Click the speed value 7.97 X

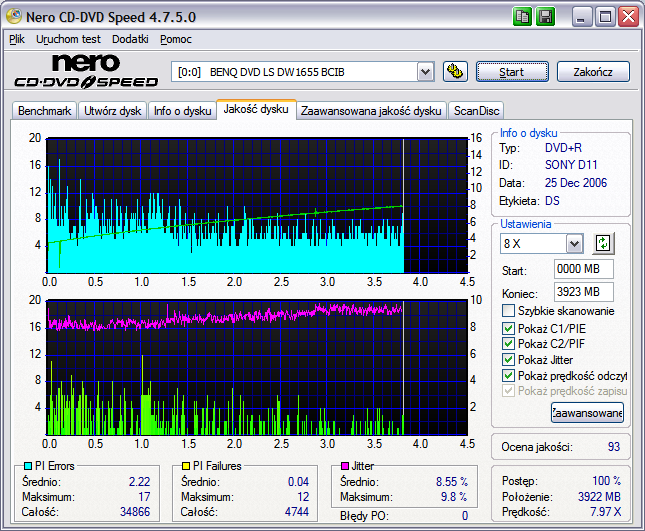pos(606,512)
